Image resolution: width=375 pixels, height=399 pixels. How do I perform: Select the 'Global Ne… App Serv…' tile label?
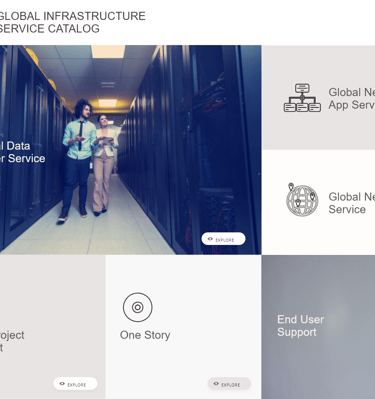pyautogui.click(x=351, y=98)
